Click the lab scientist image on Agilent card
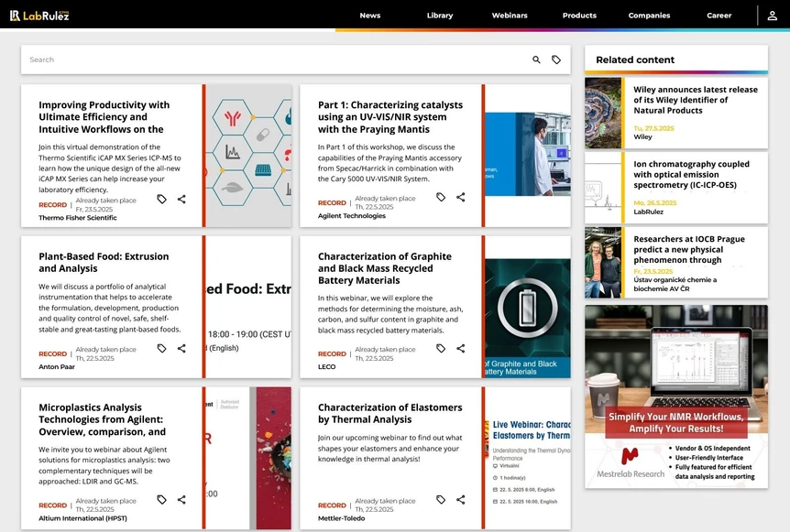 pyautogui.click(x=528, y=154)
